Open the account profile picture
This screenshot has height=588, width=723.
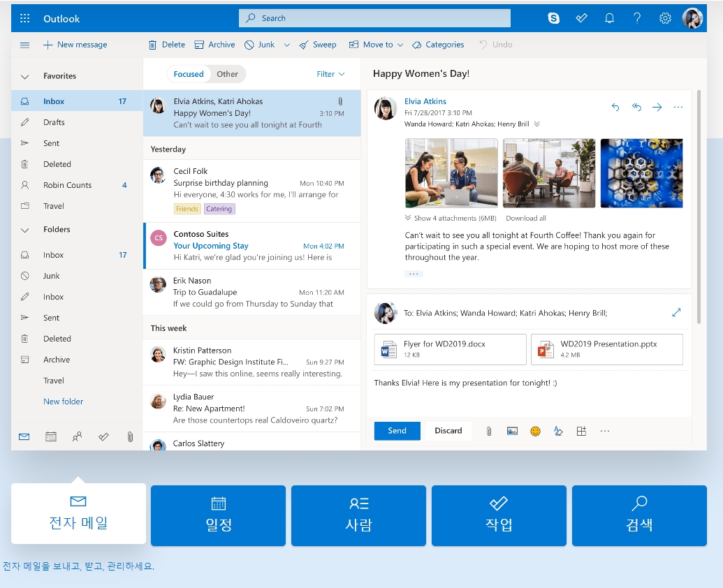point(692,18)
